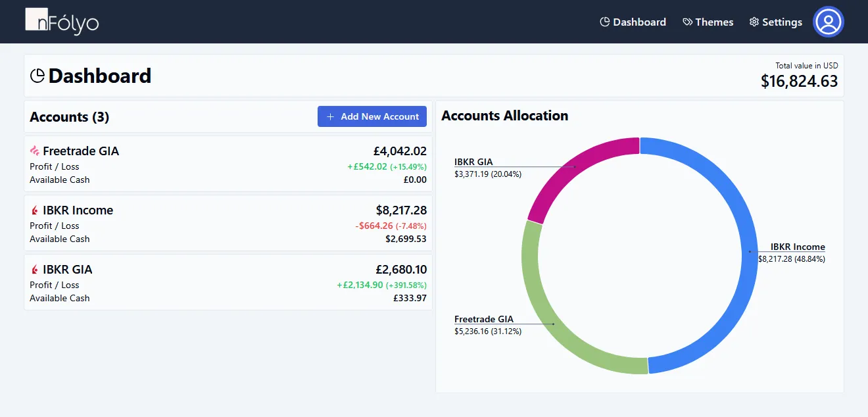The height and width of the screenshot is (417, 868).
Task: Open the Settings menu item
Action: (776, 22)
